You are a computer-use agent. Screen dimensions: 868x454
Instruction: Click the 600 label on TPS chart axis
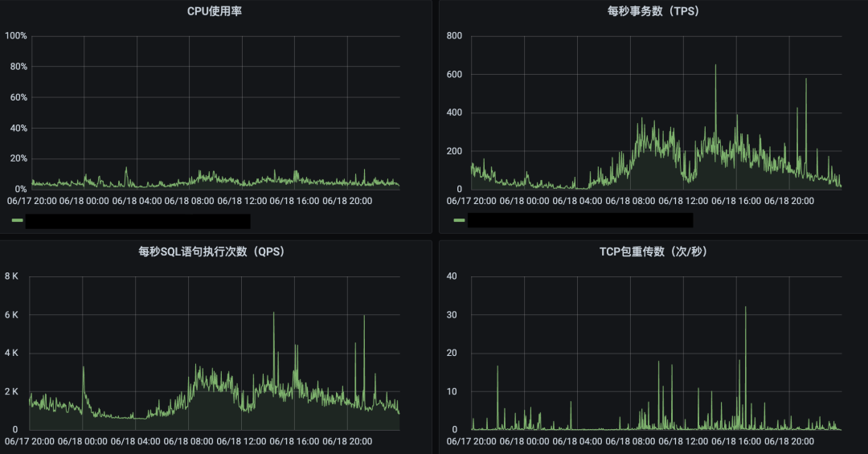(x=454, y=74)
